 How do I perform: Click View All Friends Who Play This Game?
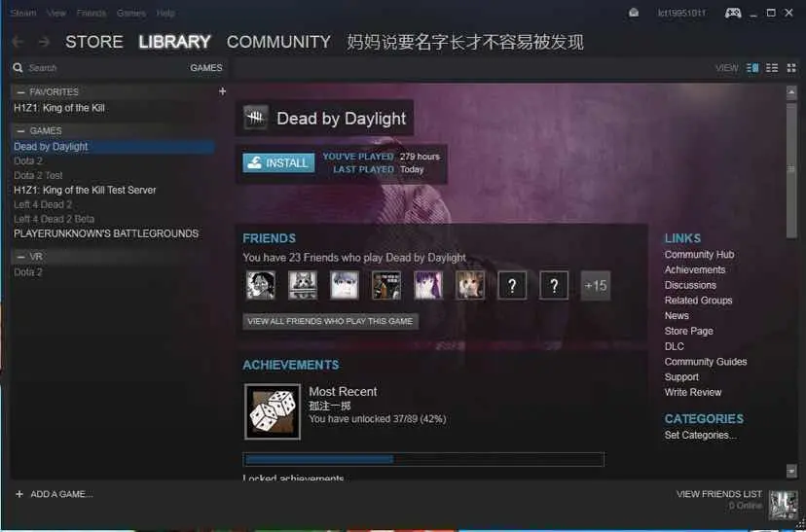click(331, 322)
